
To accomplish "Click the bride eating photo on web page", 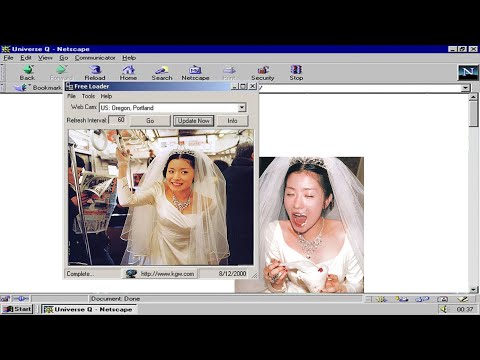I will (x=311, y=225).
